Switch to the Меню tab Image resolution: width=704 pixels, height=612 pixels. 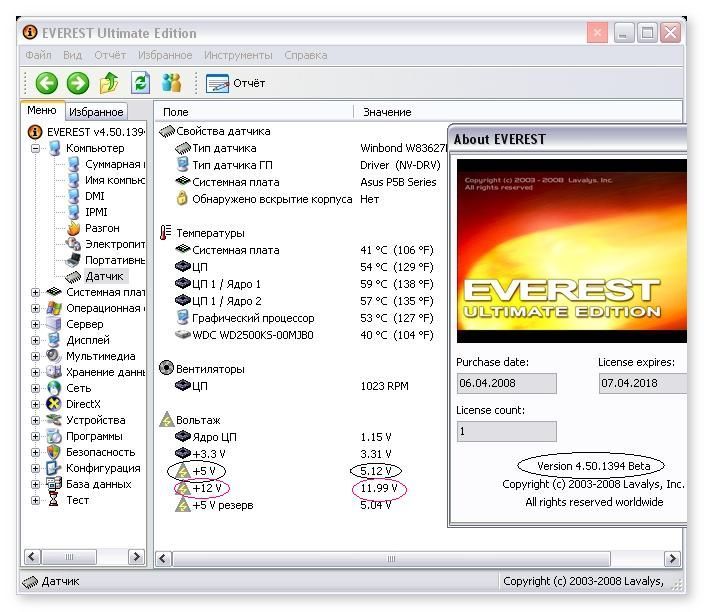pyautogui.click(x=42, y=110)
